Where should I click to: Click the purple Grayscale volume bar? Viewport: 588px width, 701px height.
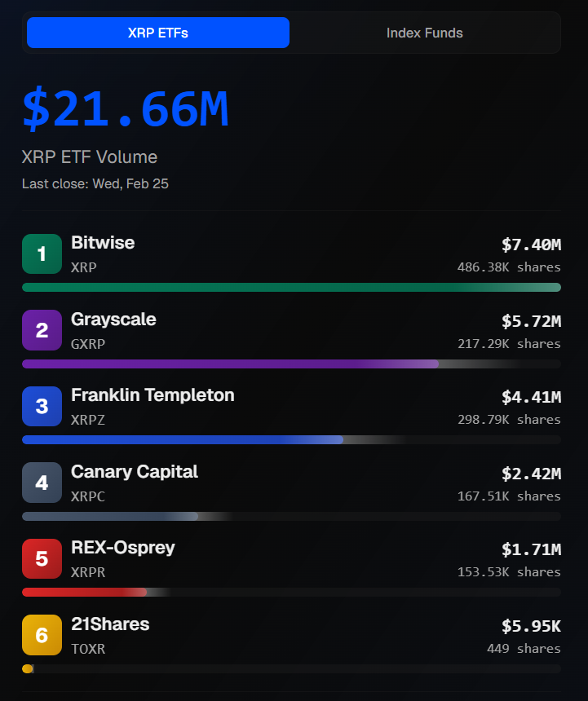(x=230, y=364)
